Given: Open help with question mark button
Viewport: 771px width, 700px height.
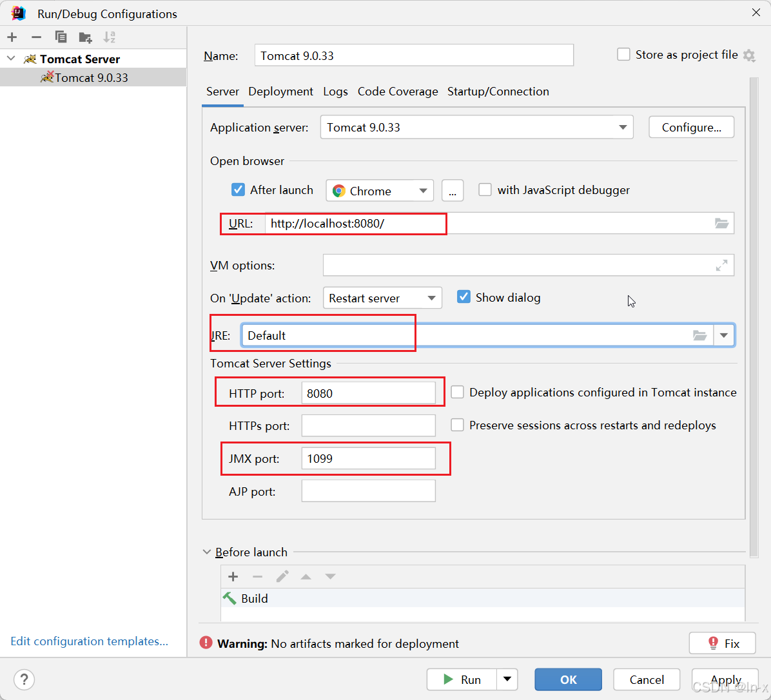Looking at the screenshot, I should (x=24, y=680).
